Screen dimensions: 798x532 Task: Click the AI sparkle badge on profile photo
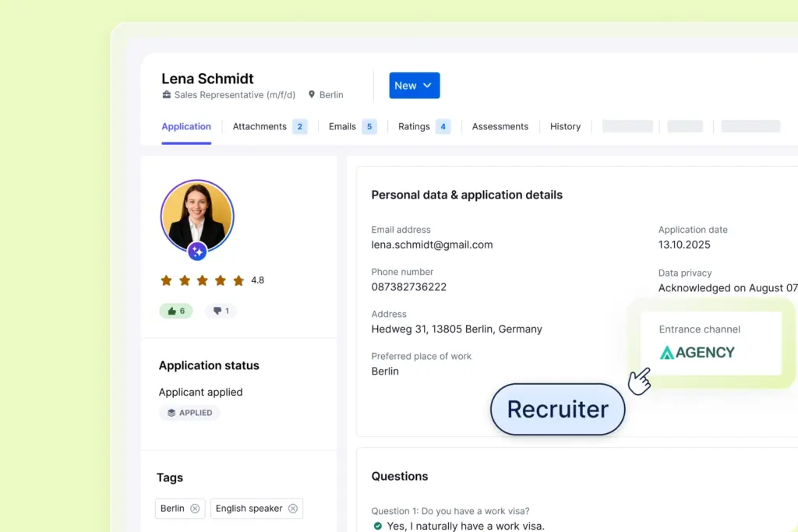tap(197, 252)
